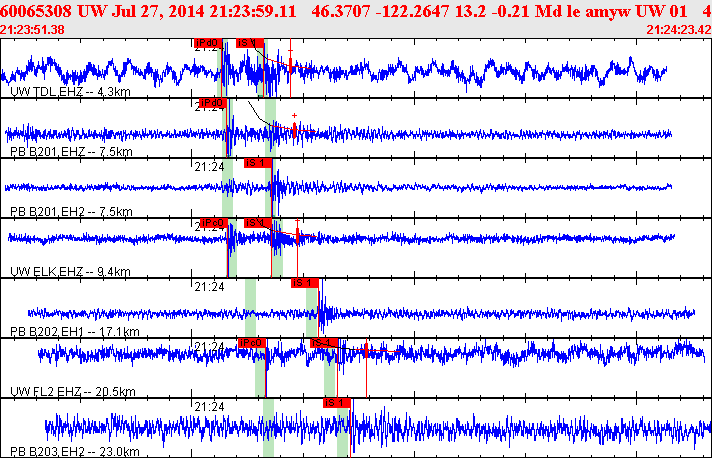Select the S pick flag on PB B202.EH1 trace
Viewport: 712px width, 458px height.
304,283
